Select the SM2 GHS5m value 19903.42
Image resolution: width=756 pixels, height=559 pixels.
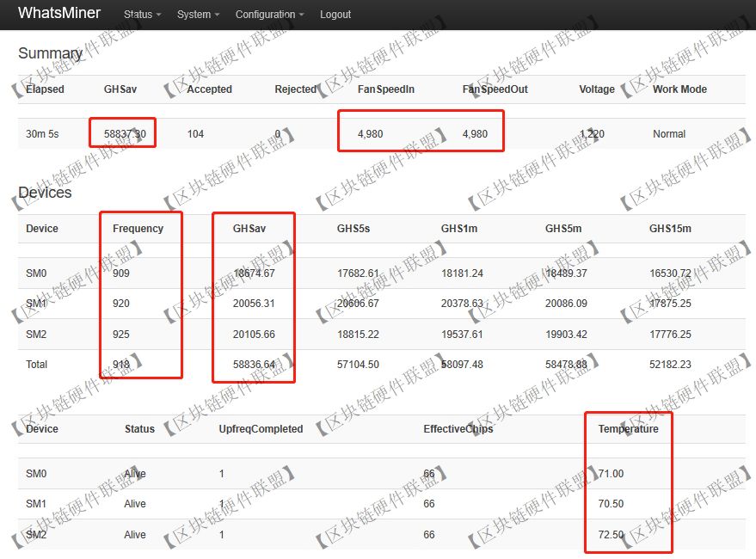coord(566,335)
